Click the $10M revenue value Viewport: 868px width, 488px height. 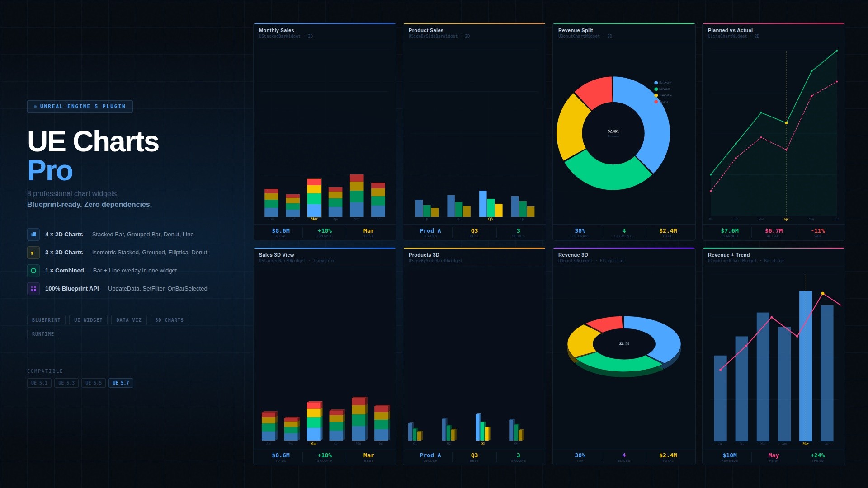(730, 455)
